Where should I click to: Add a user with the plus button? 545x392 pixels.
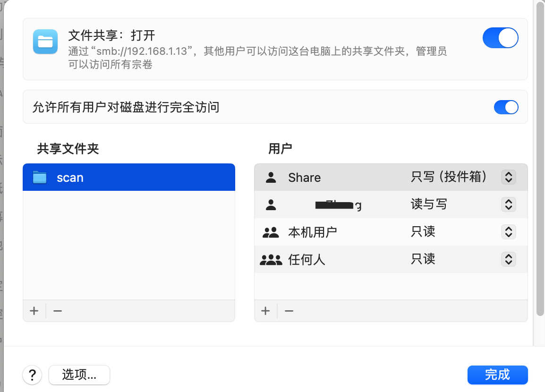(265, 311)
